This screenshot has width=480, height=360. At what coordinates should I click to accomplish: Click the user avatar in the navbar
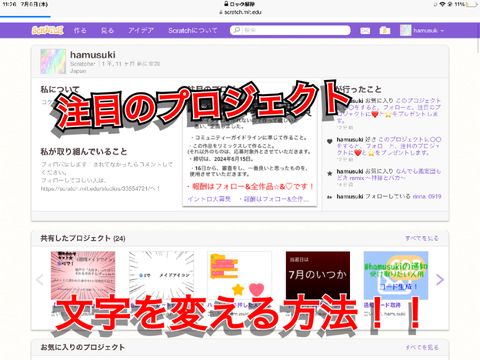tap(406, 30)
